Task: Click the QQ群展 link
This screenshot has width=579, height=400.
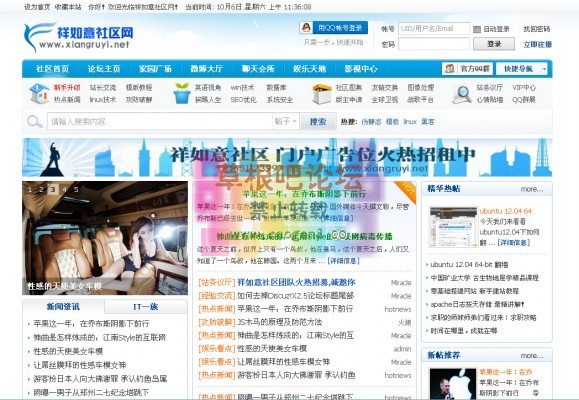Action: 524,99
